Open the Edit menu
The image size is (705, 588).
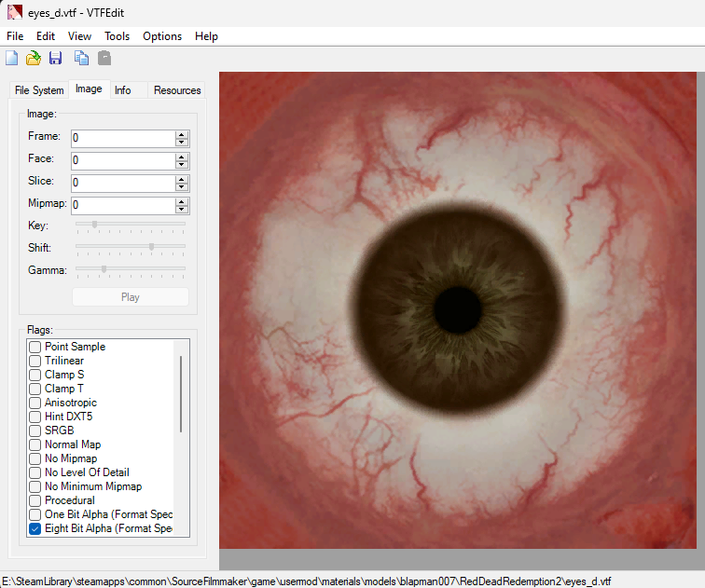tap(46, 36)
